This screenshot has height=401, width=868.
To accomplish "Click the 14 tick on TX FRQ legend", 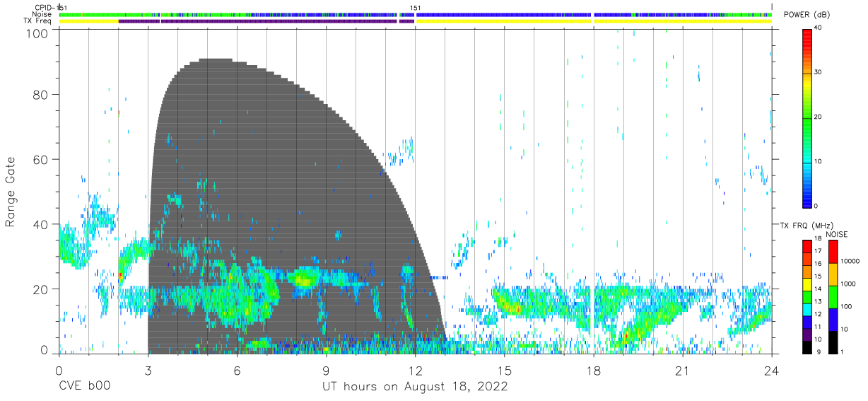I will (819, 289).
